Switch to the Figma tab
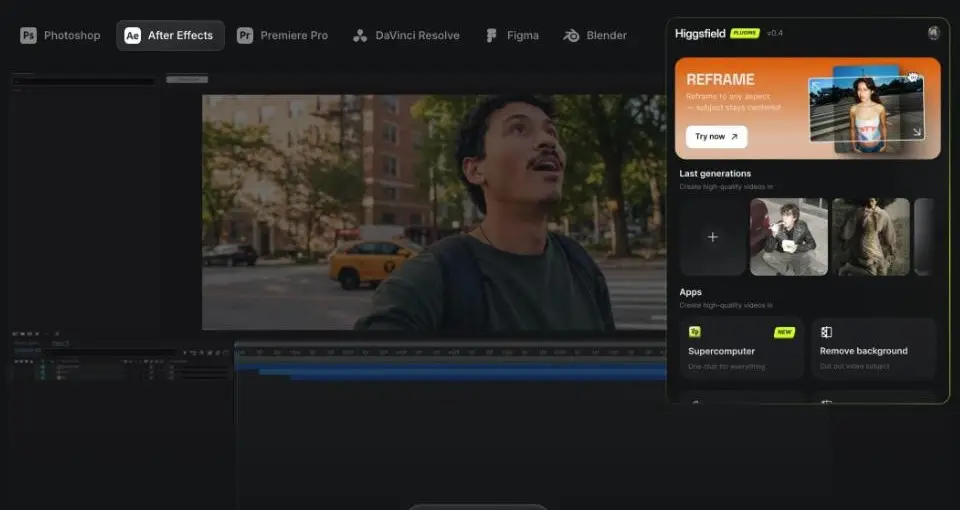The image size is (960, 510). (x=512, y=36)
